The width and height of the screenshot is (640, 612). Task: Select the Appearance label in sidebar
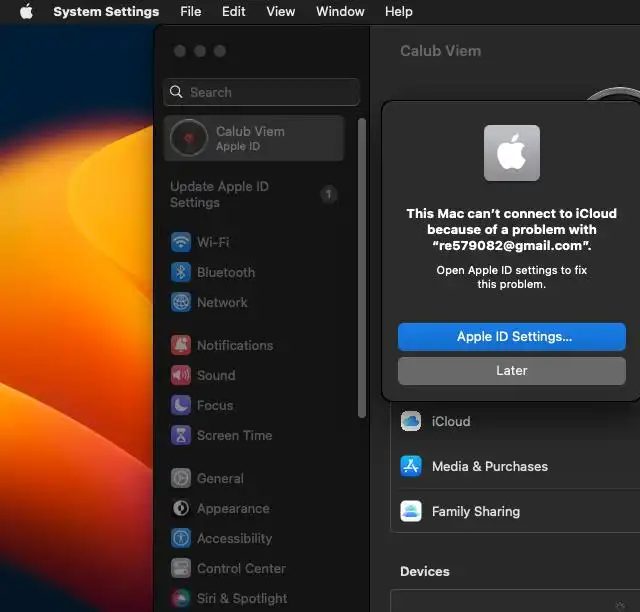233,509
